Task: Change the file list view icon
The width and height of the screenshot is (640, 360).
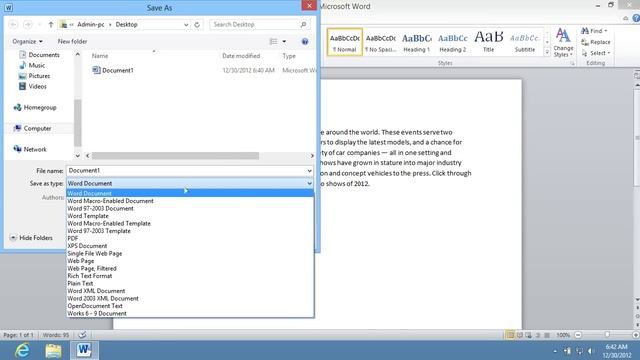Action: 273,41
